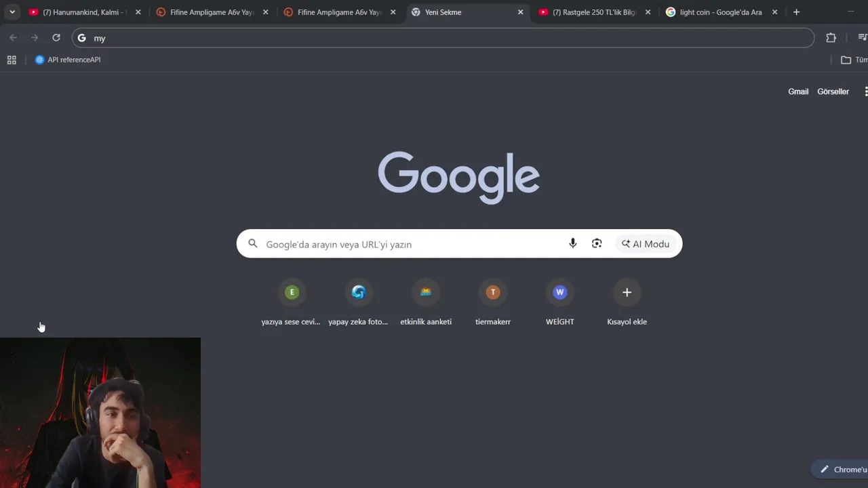Screen dimensions: 868x488
Task: Switch to AI Modu
Action: (646, 244)
